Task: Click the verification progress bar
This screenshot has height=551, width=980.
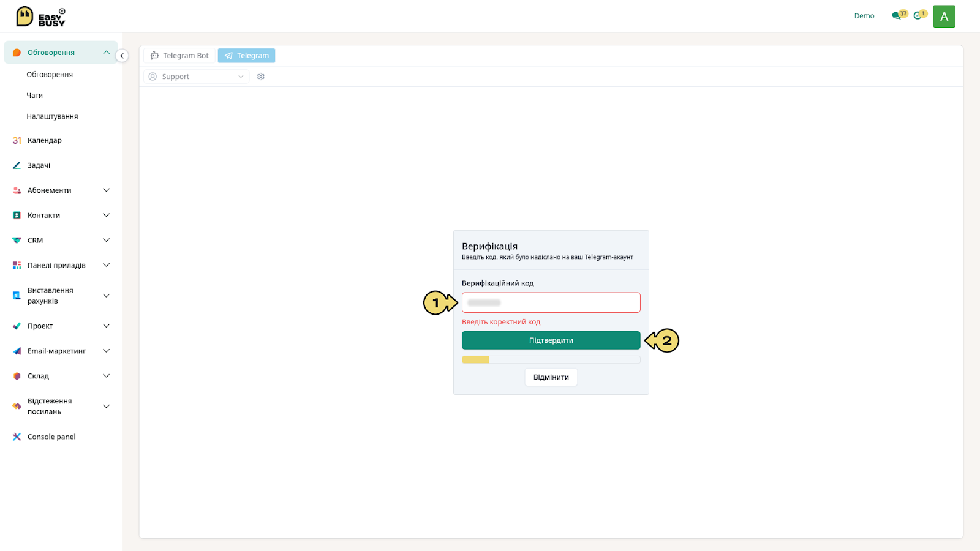Action: (551, 360)
